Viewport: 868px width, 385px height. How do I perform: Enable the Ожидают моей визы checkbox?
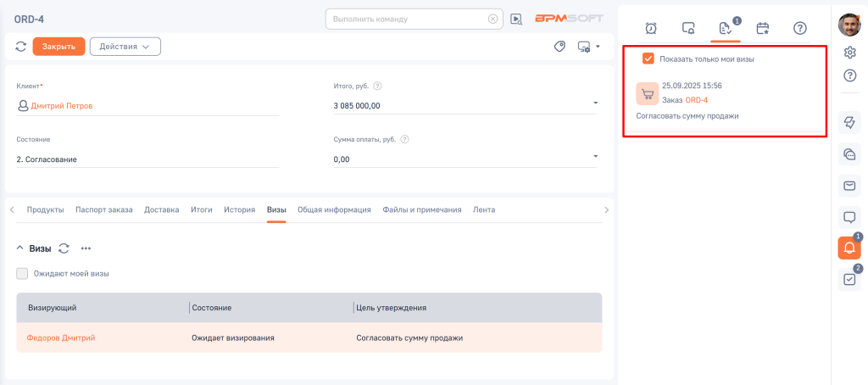[22, 273]
